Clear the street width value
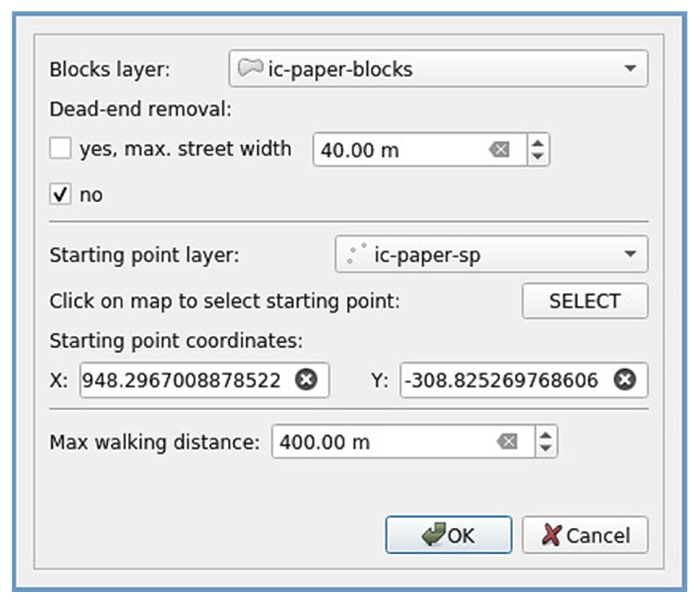700x601 pixels. coord(499,149)
